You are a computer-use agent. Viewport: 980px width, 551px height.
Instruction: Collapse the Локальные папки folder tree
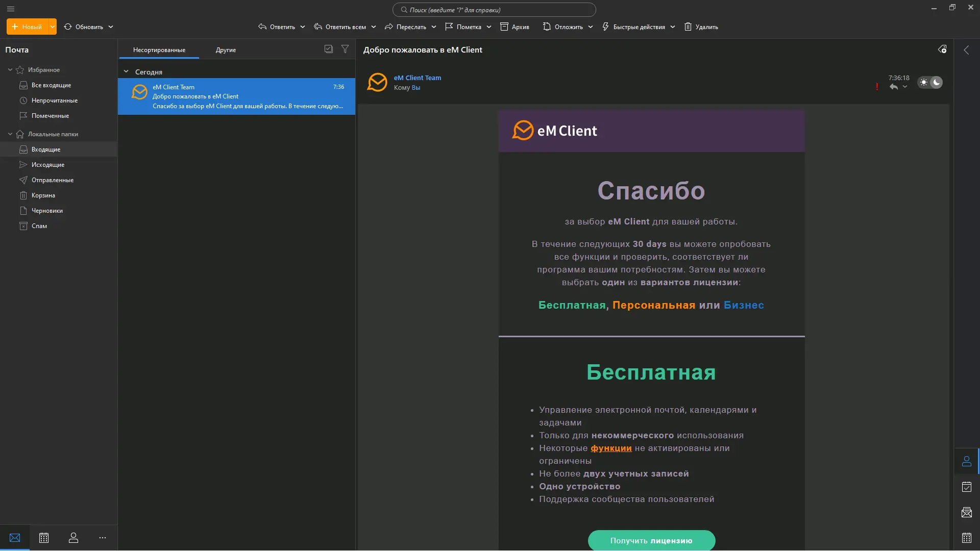pos(10,134)
